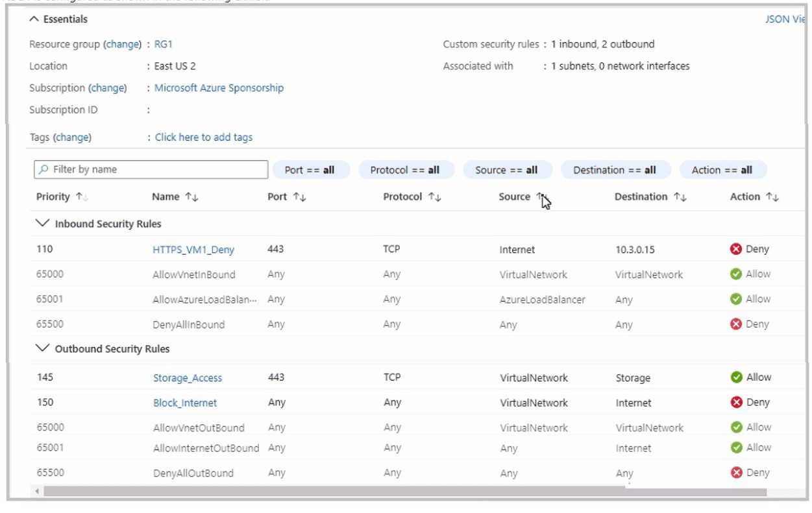This screenshot has height=513, width=812.
Task: Sort rules by Protocol column arrows
Action: 435,197
